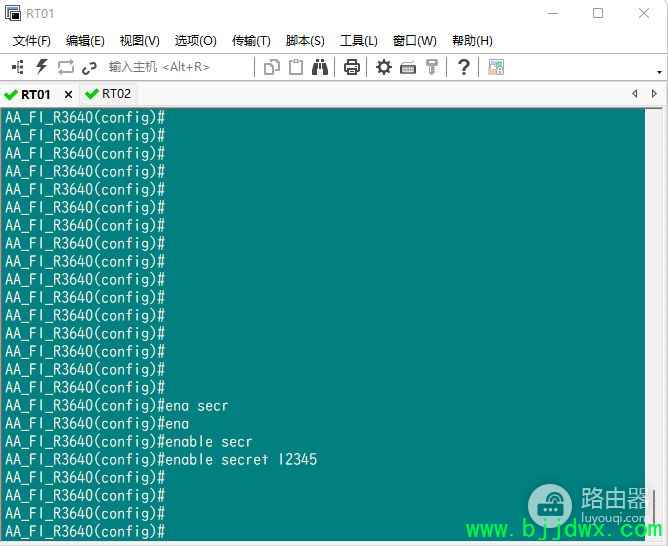Open the 工具(L) menu

click(359, 41)
